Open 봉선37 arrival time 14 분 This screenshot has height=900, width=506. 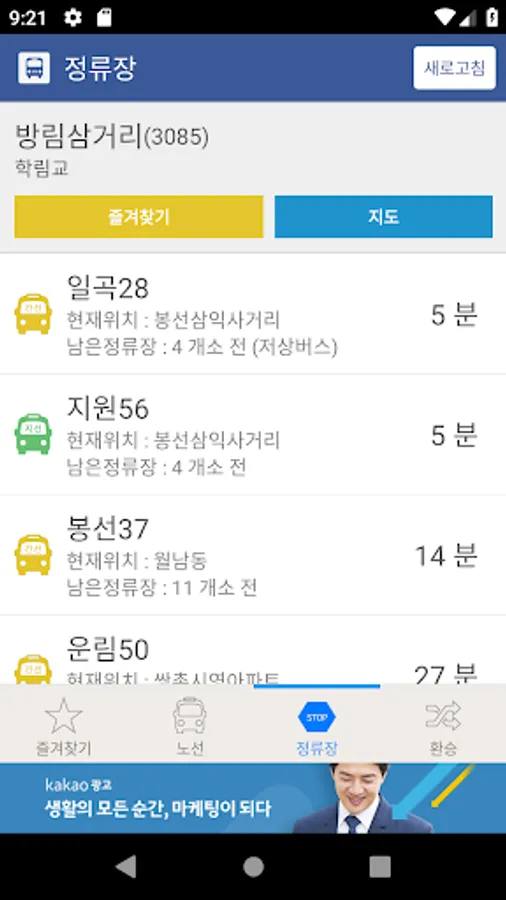[446, 556]
